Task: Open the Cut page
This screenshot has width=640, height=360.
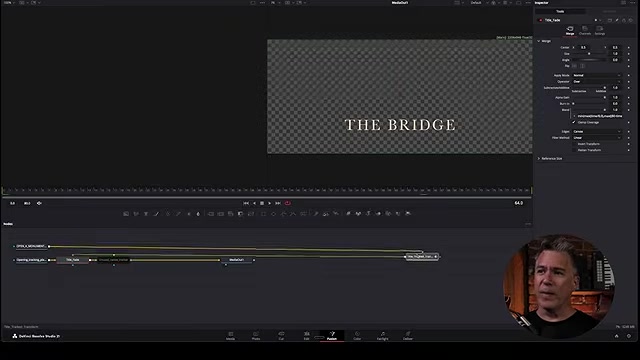Action: (x=281, y=336)
